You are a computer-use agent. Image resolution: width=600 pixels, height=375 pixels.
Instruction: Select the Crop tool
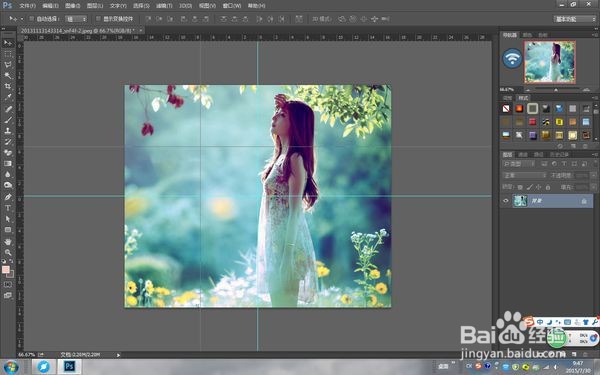[8, 86]
